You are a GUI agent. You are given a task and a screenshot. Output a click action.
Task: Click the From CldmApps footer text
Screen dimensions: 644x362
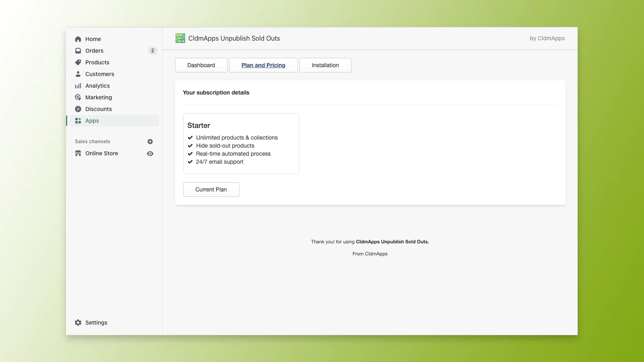click(370, 254)
